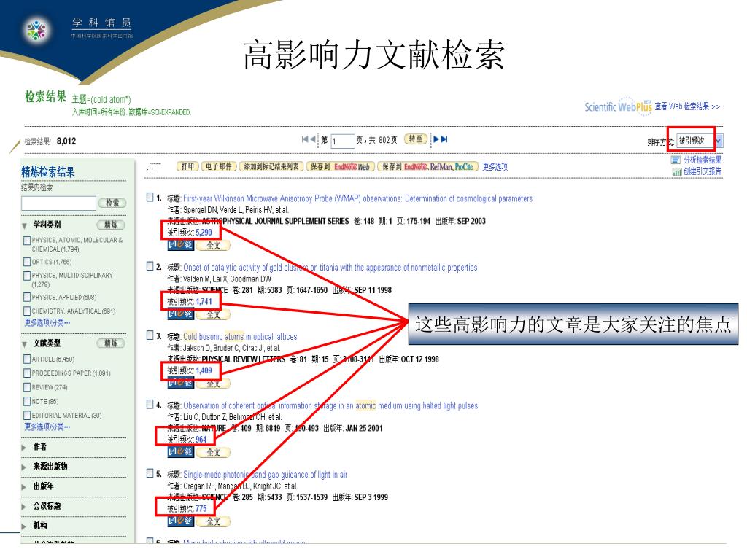Viewport: 747px width, 560px height.
Task: Collapse the 文献类型 document type section
Action: tap(24, 344)
